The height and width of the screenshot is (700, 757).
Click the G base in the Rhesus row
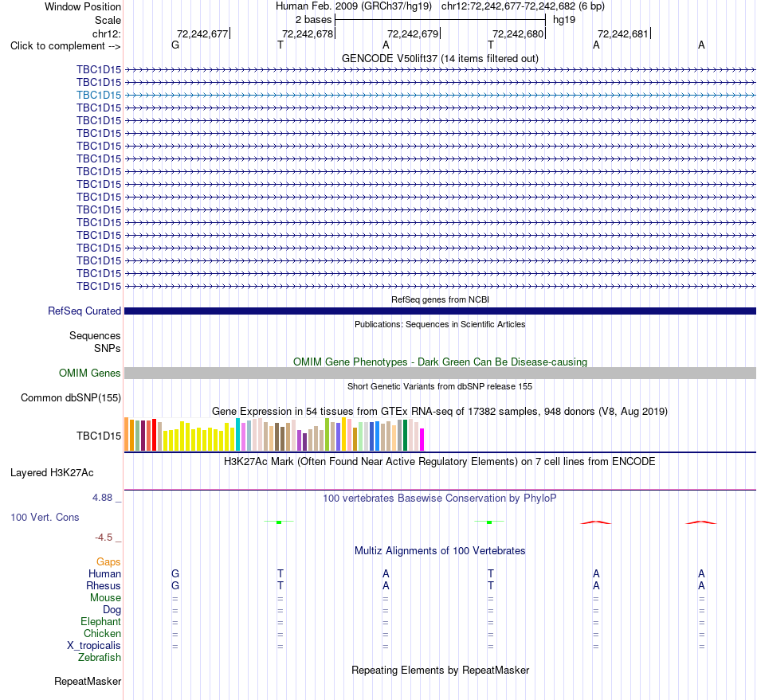[x=175, y=585]
